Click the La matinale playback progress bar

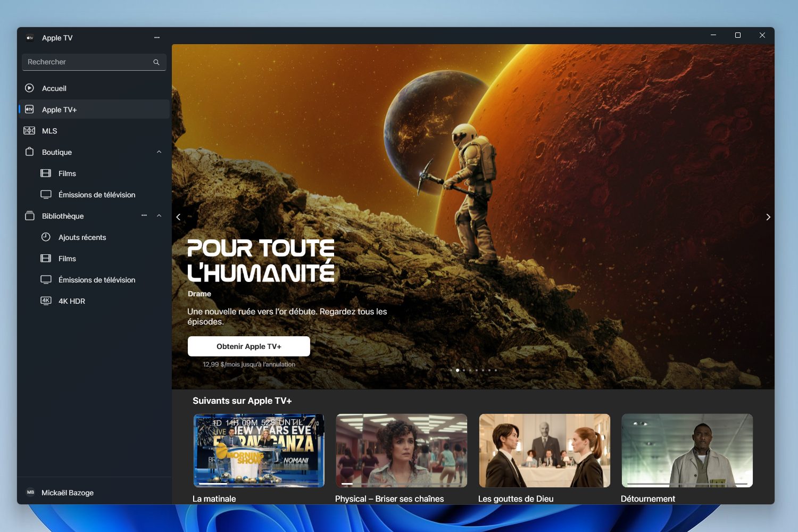[x=259, y=484]
